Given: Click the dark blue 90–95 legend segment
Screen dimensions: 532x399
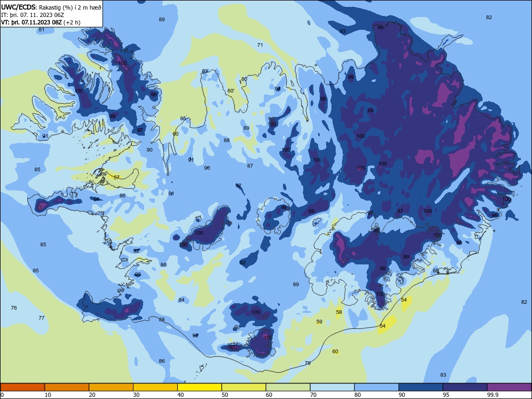Looking at the screenshot, I should coord(421,387).
